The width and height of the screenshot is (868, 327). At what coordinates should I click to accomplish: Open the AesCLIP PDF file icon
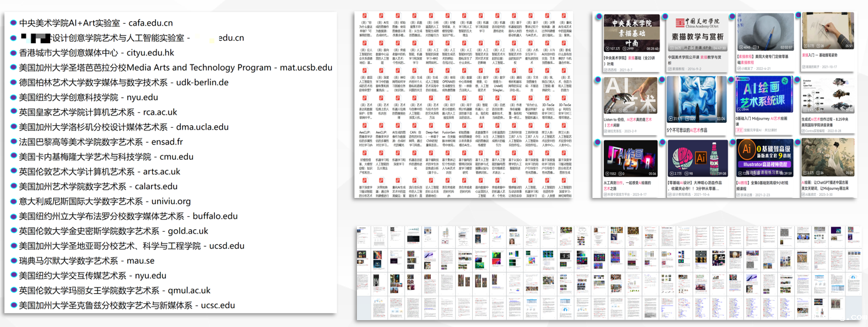[364, 125]
